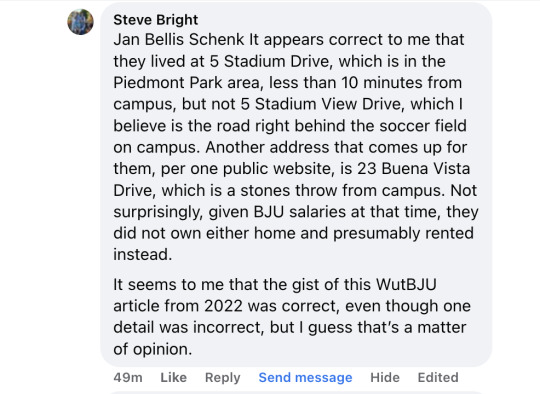The image size is (540, 394).
Task: View edit history via Edited label
Action: (x=438, y=377)
